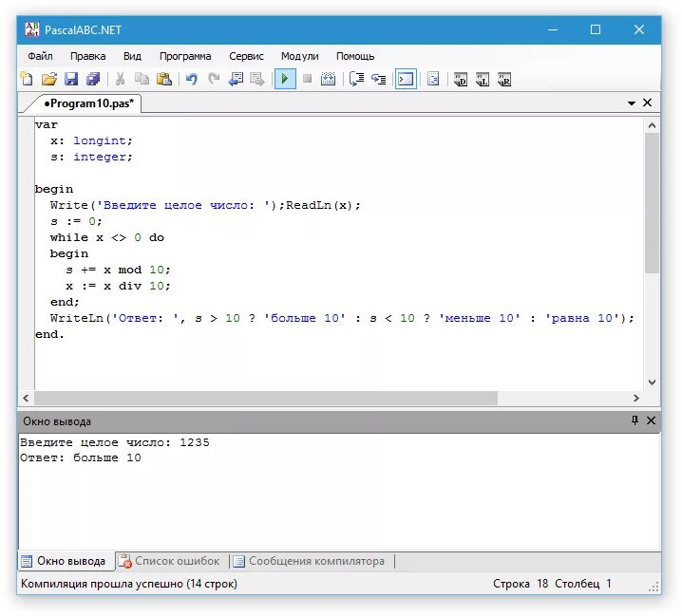Viewport: 682px width, 616px height.
Task: Open the Сервис menu
Action: [x=246, y=57]
